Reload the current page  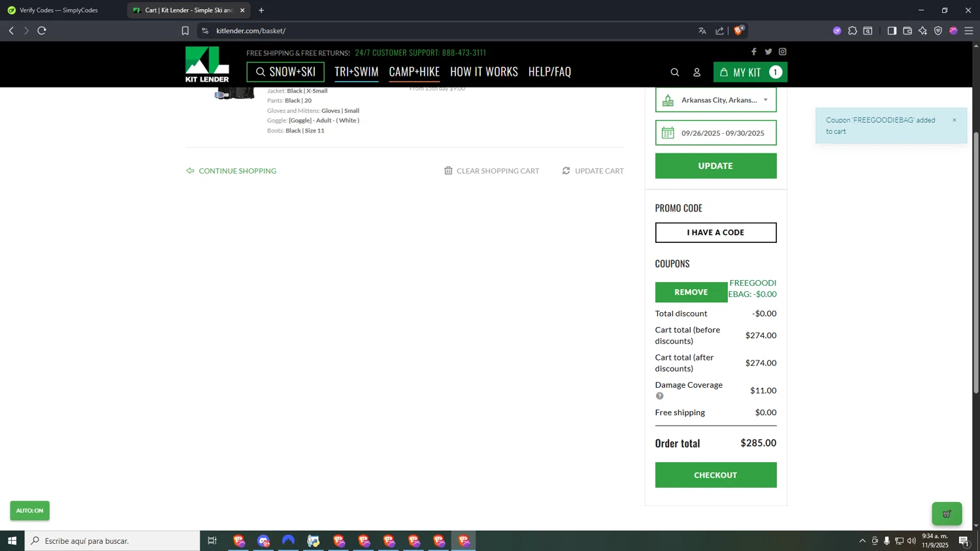(42, 31)
